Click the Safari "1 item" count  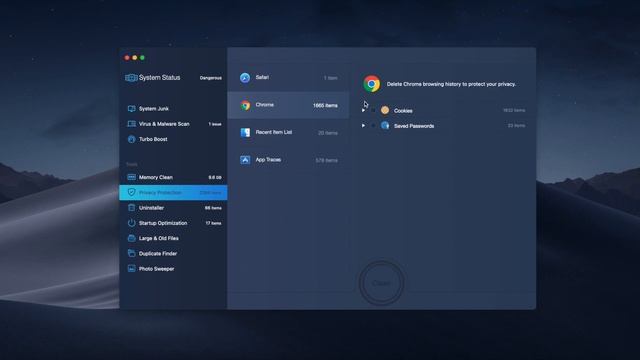(x=331, y=78)
